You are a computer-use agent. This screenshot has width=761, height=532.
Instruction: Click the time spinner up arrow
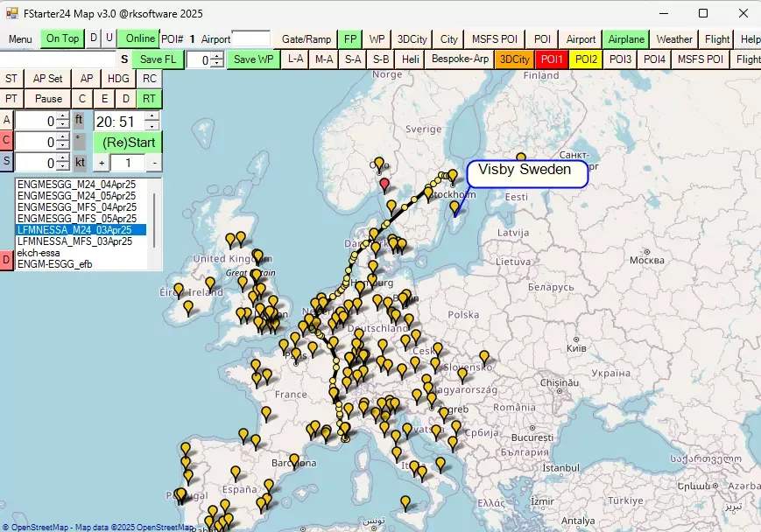point(151,116)
